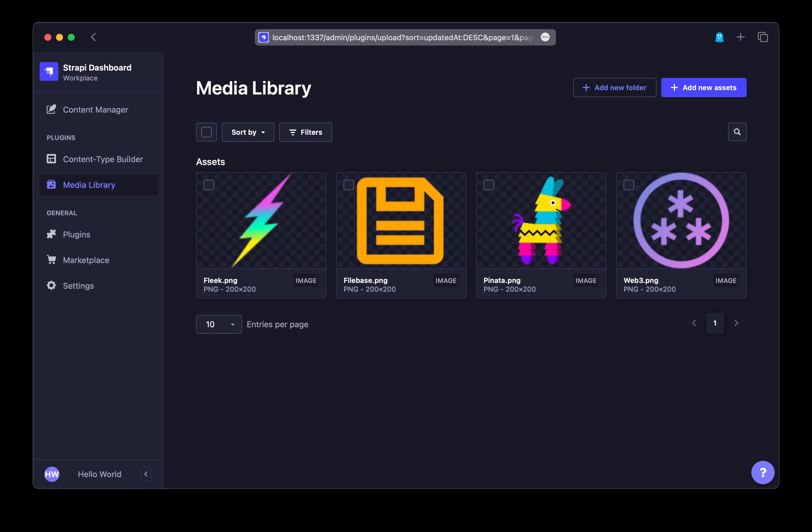Open the Pinata.png llama thumbnail
Viewport: 812px width, 532px height.
pos(541,220)
